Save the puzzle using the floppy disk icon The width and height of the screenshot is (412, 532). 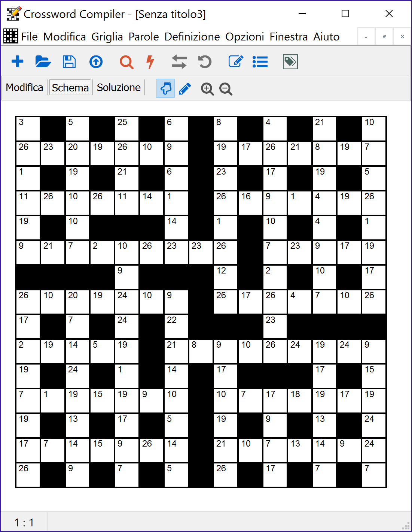click(x=69, y=62)
